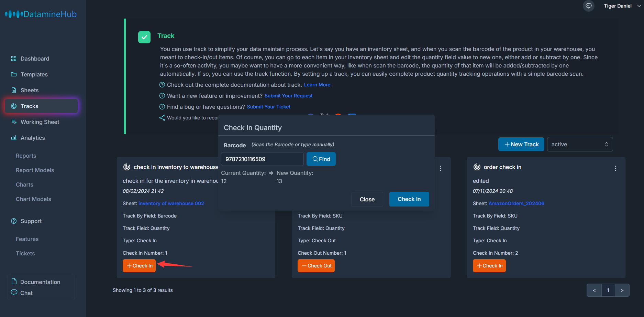Image resolution: width=644 pixels, height=317 pixels.
Task: Go to the next results page
Action: coord(622,290)
